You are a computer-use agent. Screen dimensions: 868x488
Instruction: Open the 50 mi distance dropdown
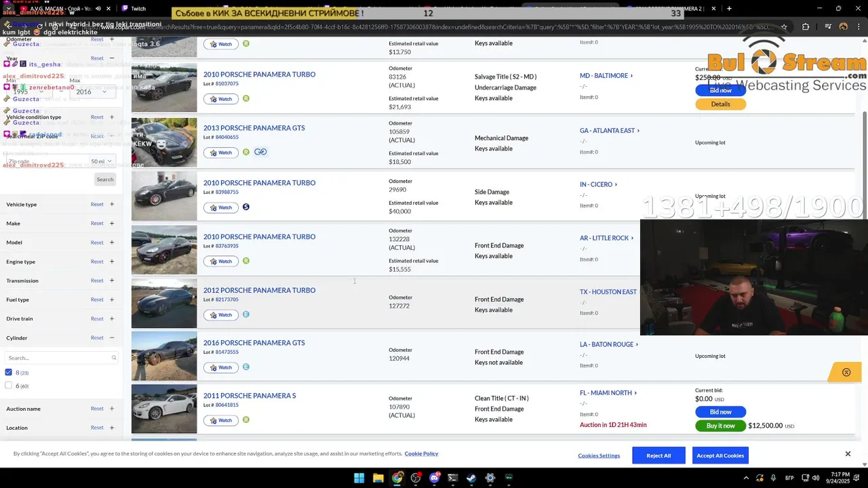[102, 161]
